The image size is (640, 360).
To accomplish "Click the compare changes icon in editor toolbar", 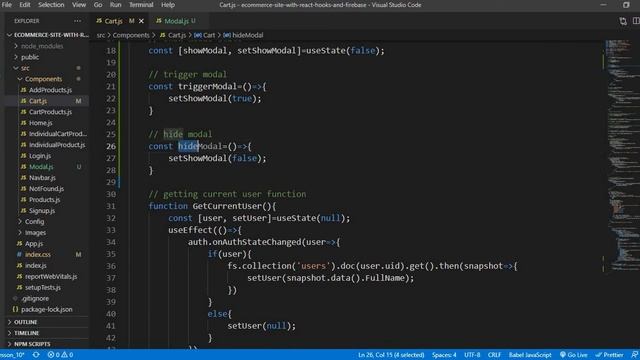I will click(x=623, y=21).
